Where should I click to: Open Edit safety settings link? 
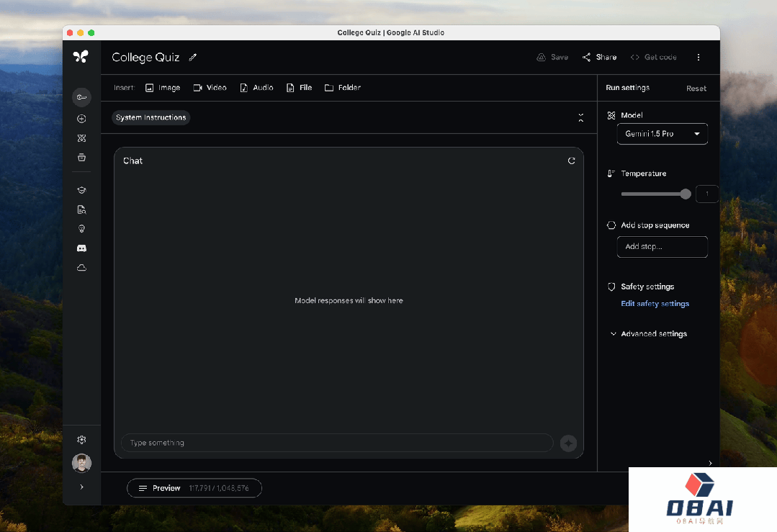pos(655,304)
